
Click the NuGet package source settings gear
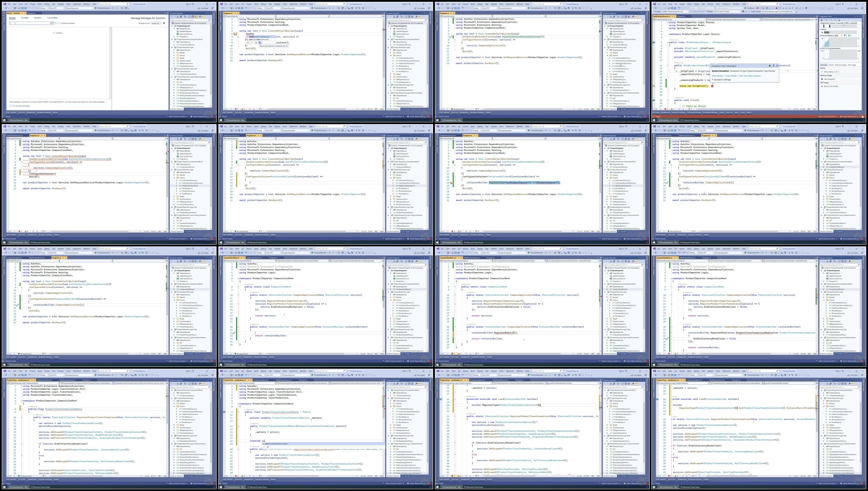164,23
